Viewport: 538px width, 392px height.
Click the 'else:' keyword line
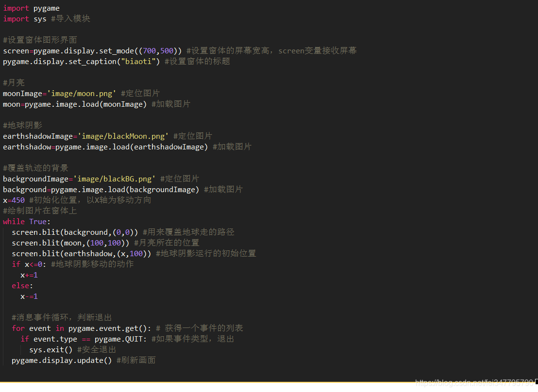[x=22, y=286]
